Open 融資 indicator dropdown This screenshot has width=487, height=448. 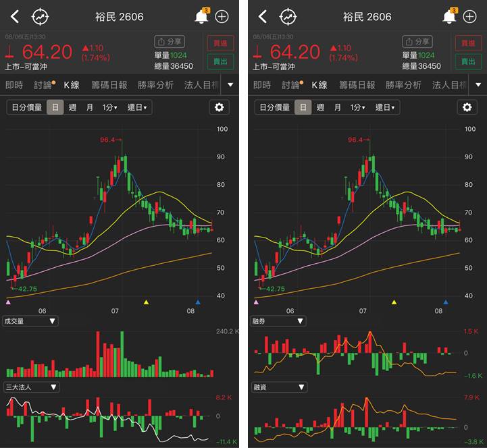coord(279,387)
